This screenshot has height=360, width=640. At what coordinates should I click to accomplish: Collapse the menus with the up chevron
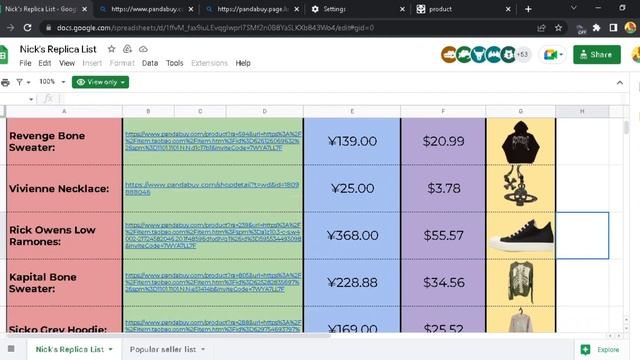click(620, 83)
